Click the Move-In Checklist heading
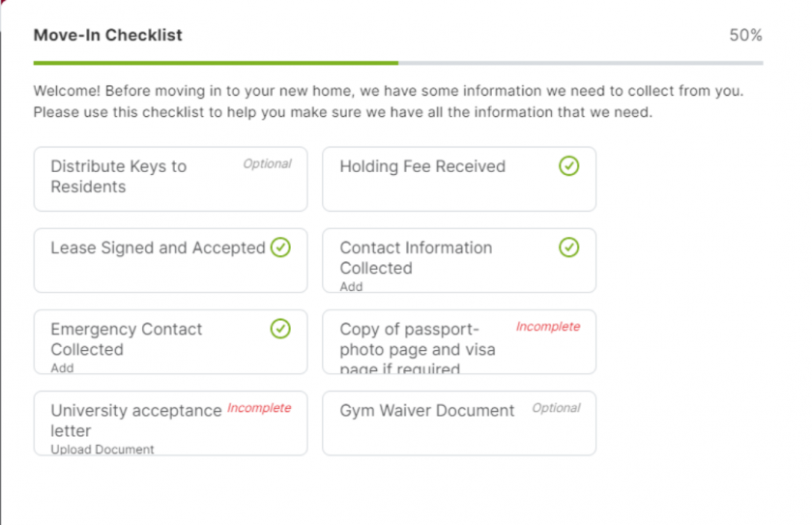 point(107,36)
